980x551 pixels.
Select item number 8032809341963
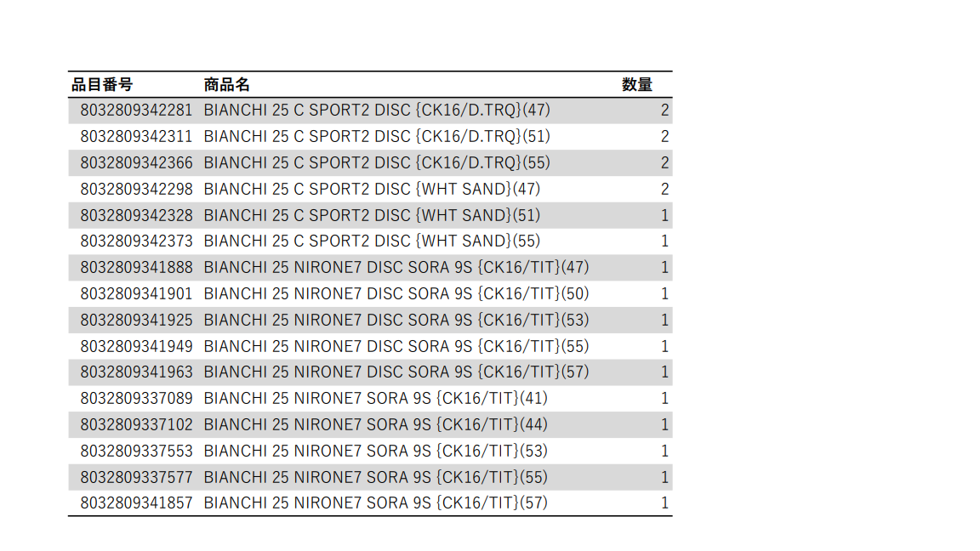click(136, 372)
